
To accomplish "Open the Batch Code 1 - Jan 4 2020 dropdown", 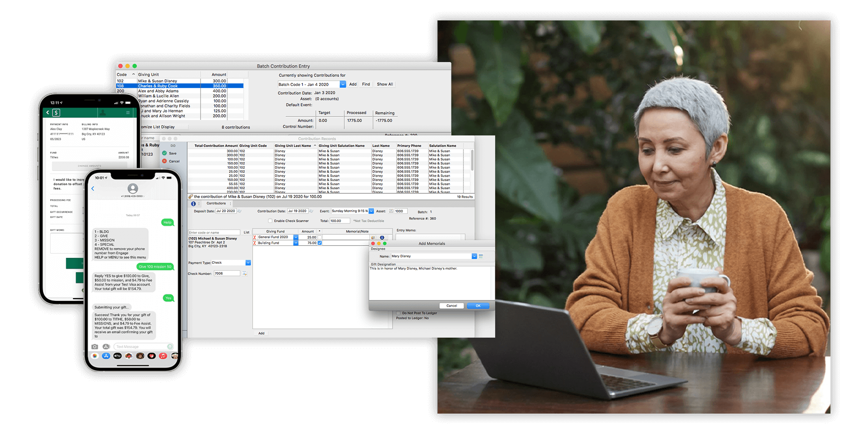I will coord(343,84).
